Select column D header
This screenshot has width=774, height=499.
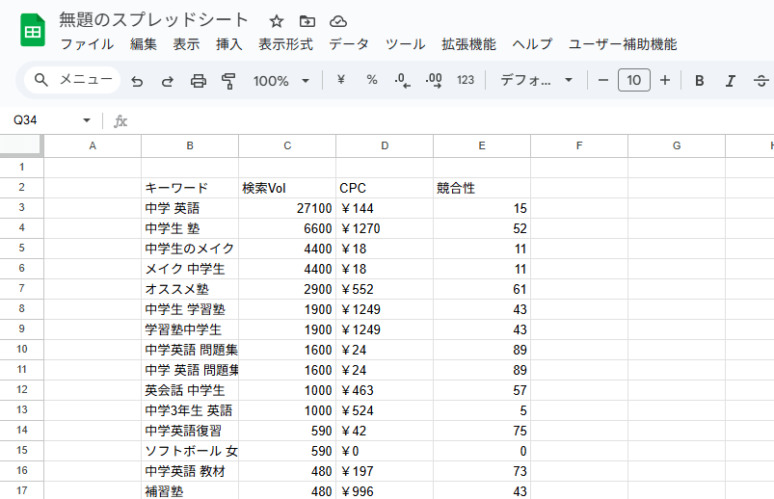click(x=385, y=146)
